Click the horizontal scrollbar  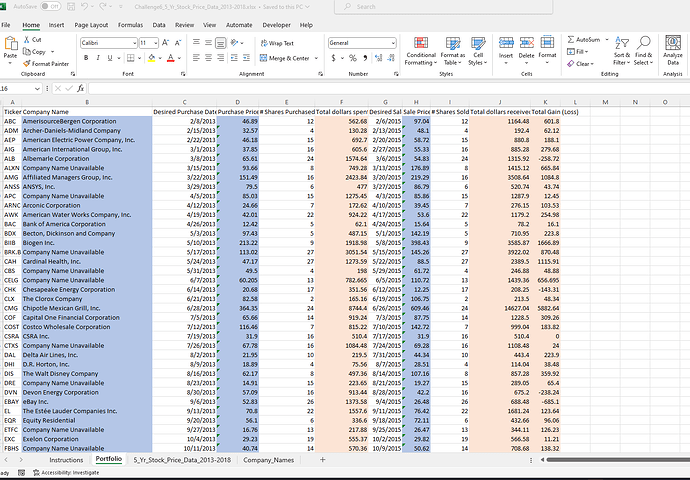pyautogui.click(x=618, y=460)
